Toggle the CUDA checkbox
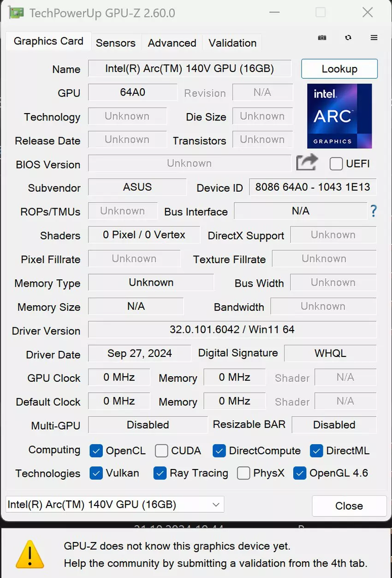Image resolution: width=392 pixels, height=578 pixels. [161, 451]
